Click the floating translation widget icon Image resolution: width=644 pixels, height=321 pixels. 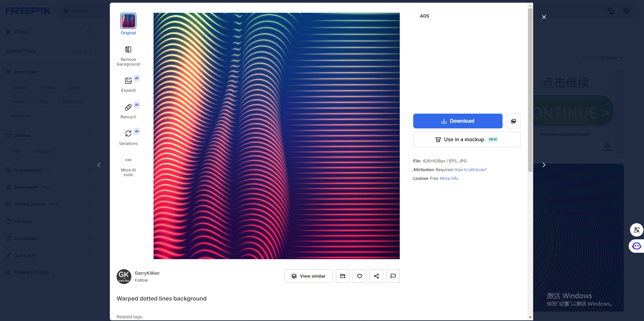point(637,230)
